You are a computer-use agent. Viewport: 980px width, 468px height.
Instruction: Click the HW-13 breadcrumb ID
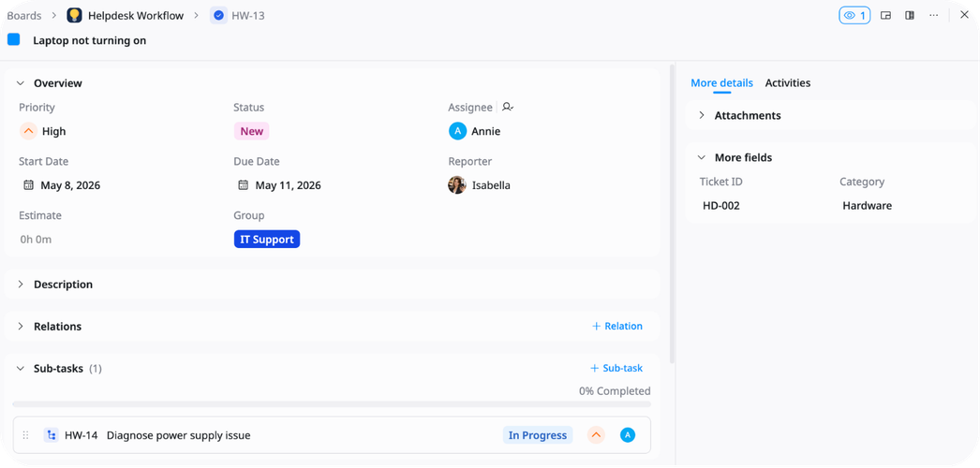[248, 16]
